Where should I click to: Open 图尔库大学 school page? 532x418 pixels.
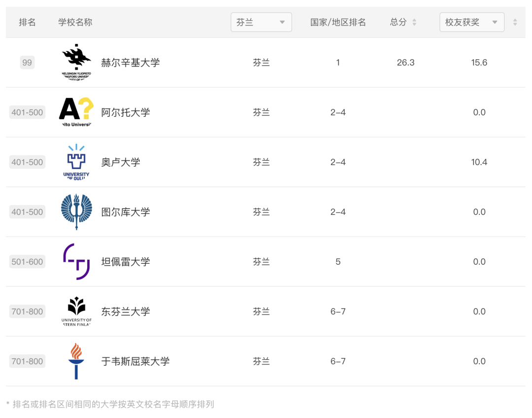coord(126,212)
